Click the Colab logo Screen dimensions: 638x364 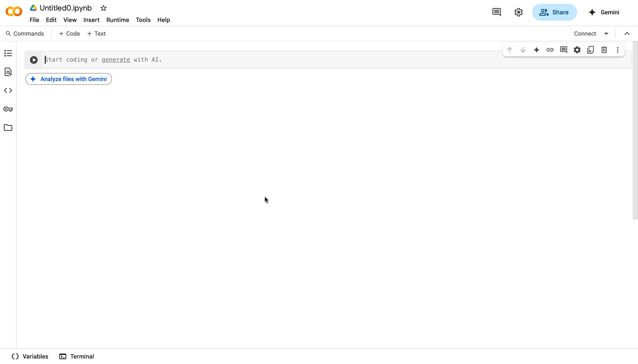[x=14, y=11]
